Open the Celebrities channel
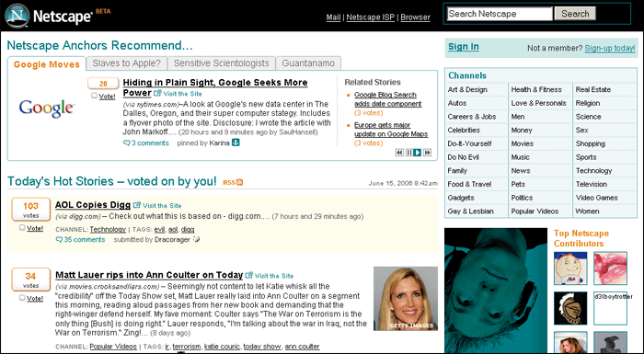Viewport: 644px width, 354px height. (464, 131)
